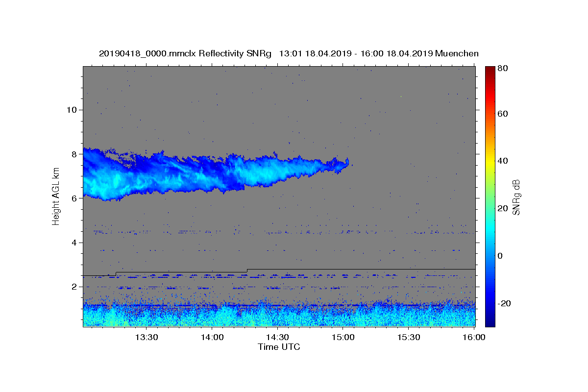Click the 14:00 time tick label
This screenshot has width=588, height=392.
pos(212,337)
